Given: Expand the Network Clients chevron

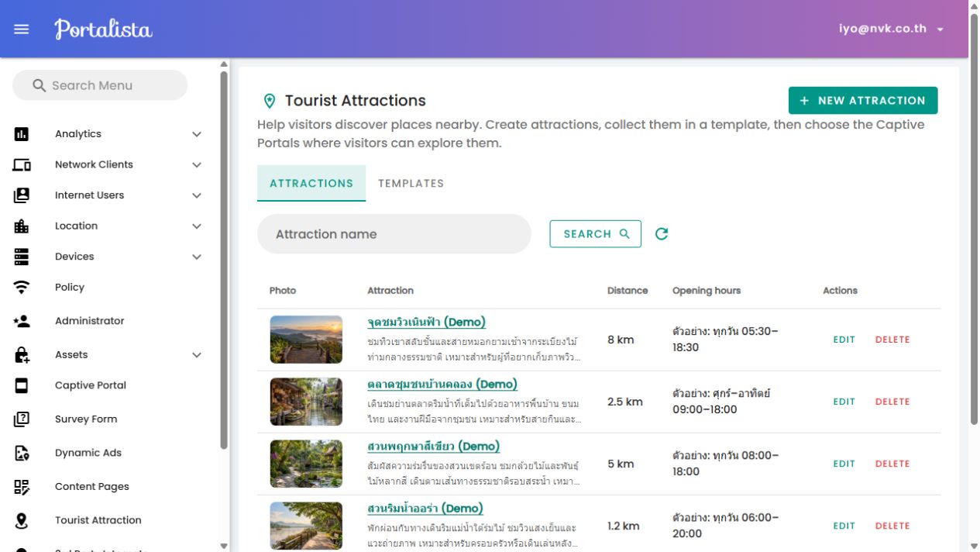Looking at the screenshot, I should [x=197, y=165].
